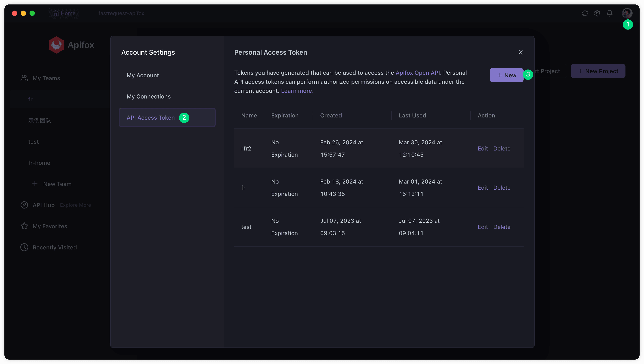Go to the Home tab

tap(64, 13)
